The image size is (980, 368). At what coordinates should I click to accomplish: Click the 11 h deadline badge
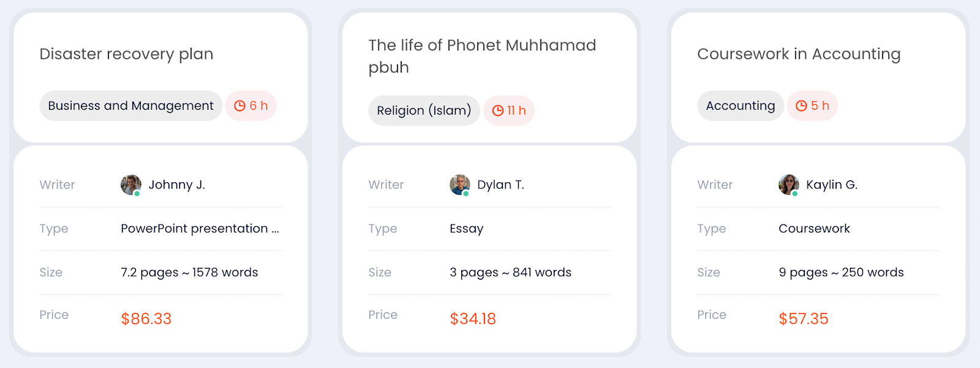coord(509,111)
